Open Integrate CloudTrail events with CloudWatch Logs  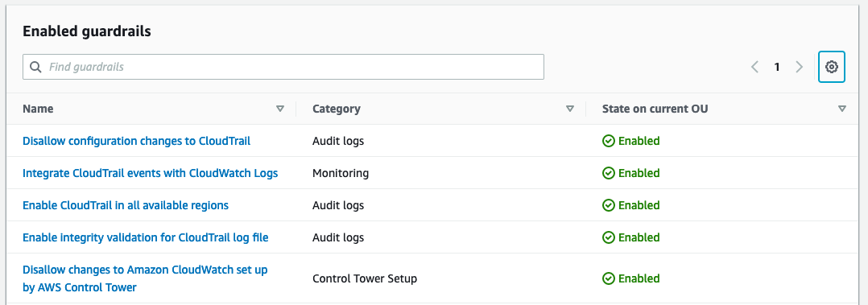point(150,173)
